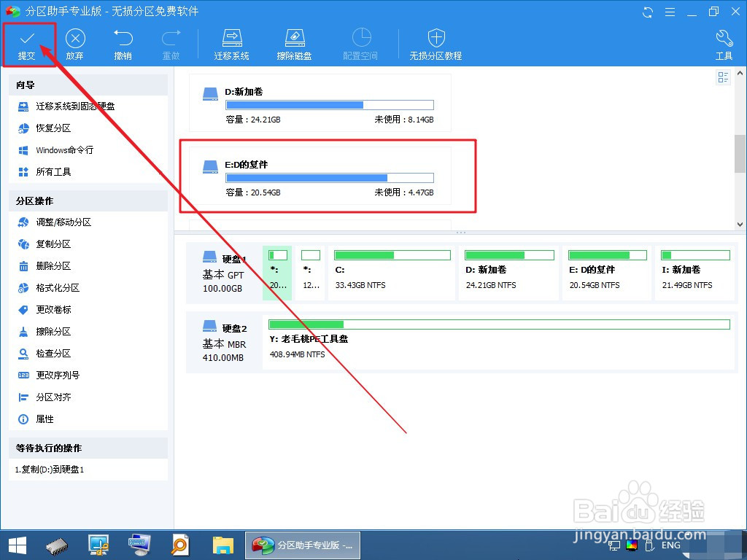This screenshot has height=560, width=747.
Task: Select the first small * partition block
Action: 277,273
